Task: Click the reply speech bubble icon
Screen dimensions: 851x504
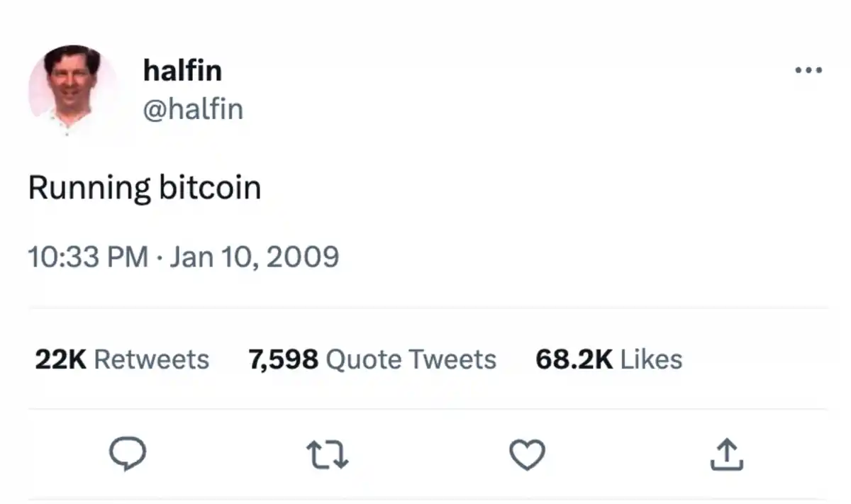Action: click(x=128, y=454)
